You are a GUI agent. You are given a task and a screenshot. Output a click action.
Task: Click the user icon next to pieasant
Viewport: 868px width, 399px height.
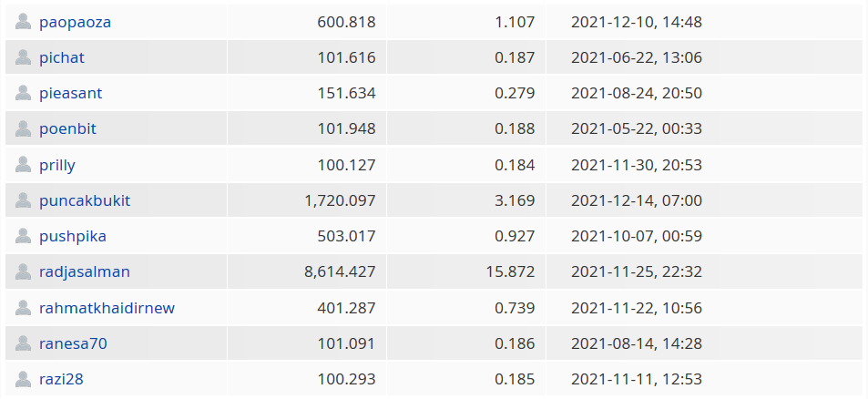click(23, 93)
